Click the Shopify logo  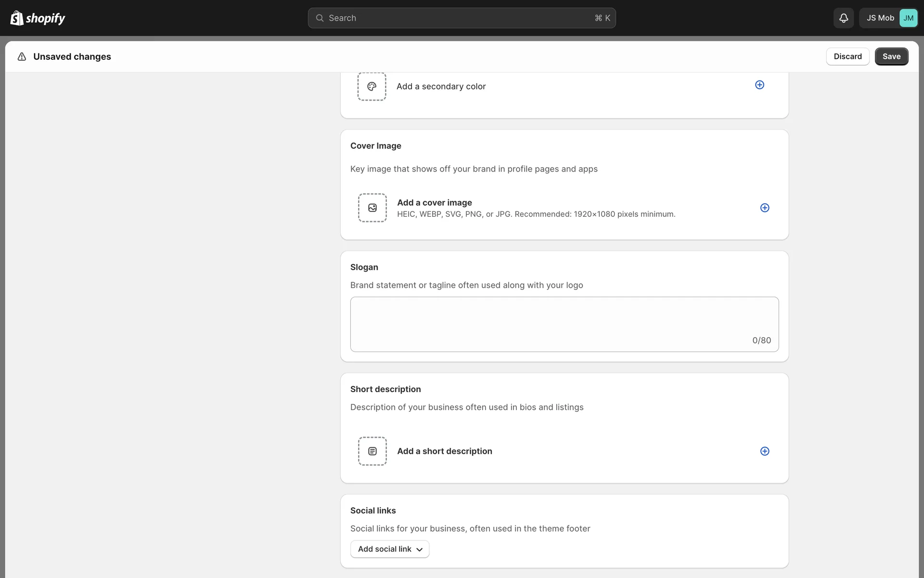[38, 18]
